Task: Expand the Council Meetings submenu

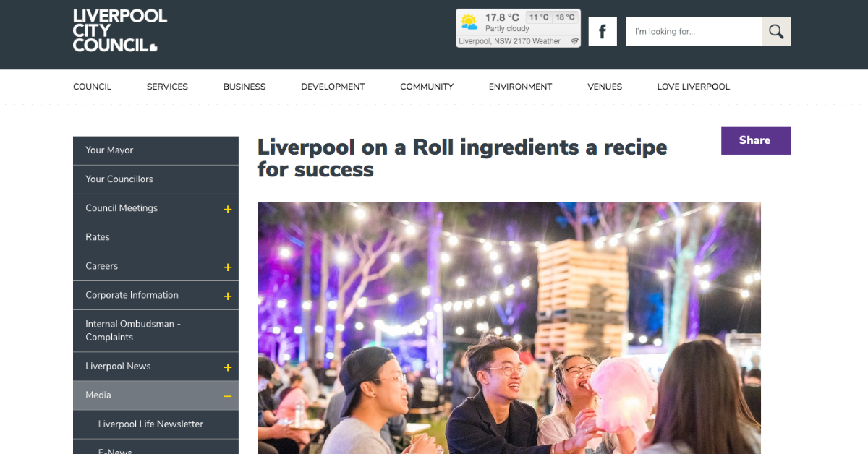Action: tap(227, 209)
